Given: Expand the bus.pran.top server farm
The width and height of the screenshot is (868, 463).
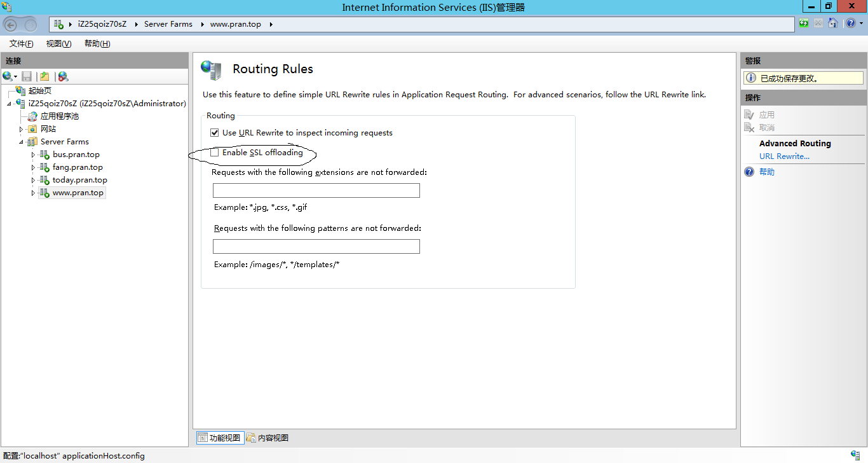Looking at the screenshot, I should point(33,155).
